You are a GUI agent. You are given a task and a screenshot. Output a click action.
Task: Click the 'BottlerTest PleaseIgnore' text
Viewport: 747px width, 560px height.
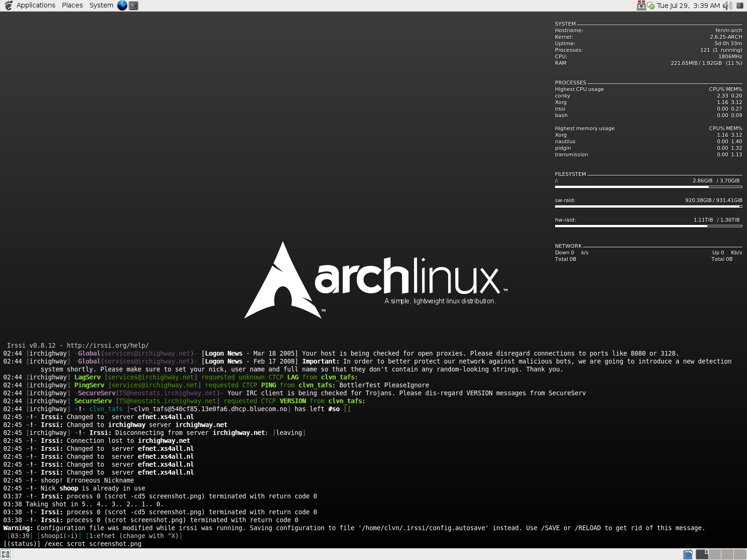(384, 385)
